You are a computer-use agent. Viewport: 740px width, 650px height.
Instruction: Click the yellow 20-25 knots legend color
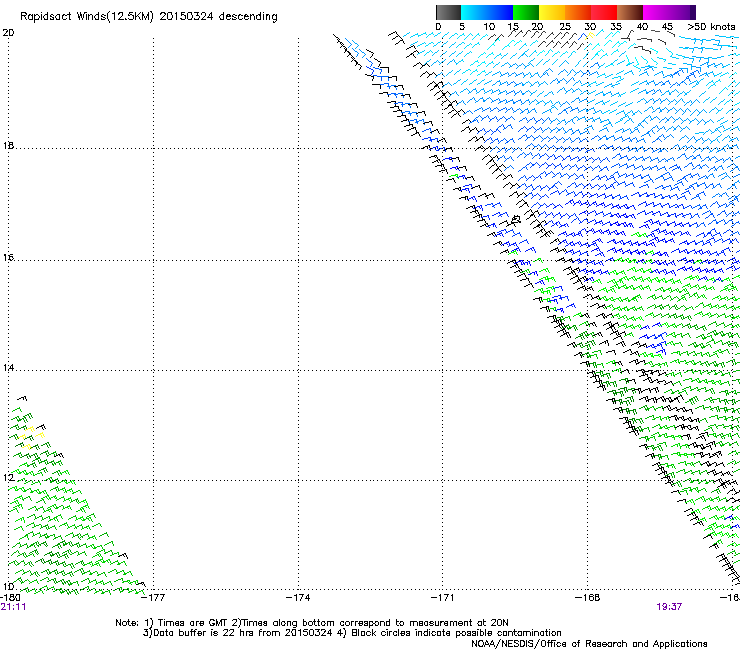(552, 12)
